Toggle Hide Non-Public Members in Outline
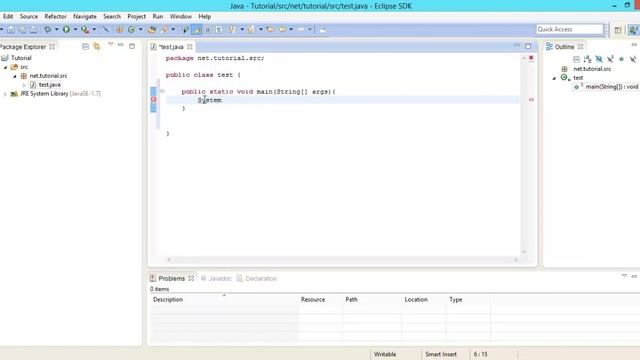Screen dimensions: 640x360 click(x=621, y=59)
